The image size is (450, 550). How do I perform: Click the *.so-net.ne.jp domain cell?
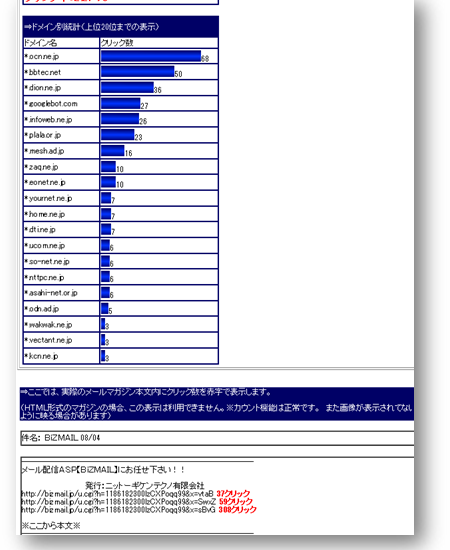[61, 261]
